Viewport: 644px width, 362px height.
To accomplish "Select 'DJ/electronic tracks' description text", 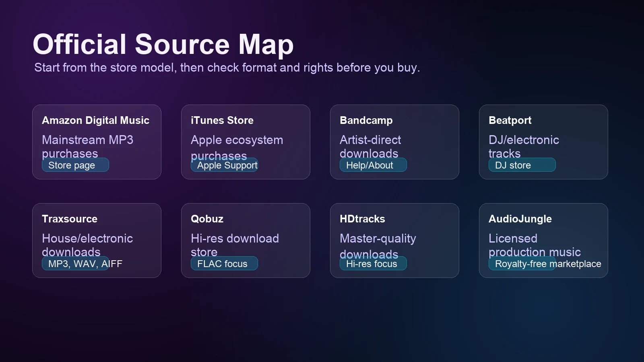I will click(524, 146).
